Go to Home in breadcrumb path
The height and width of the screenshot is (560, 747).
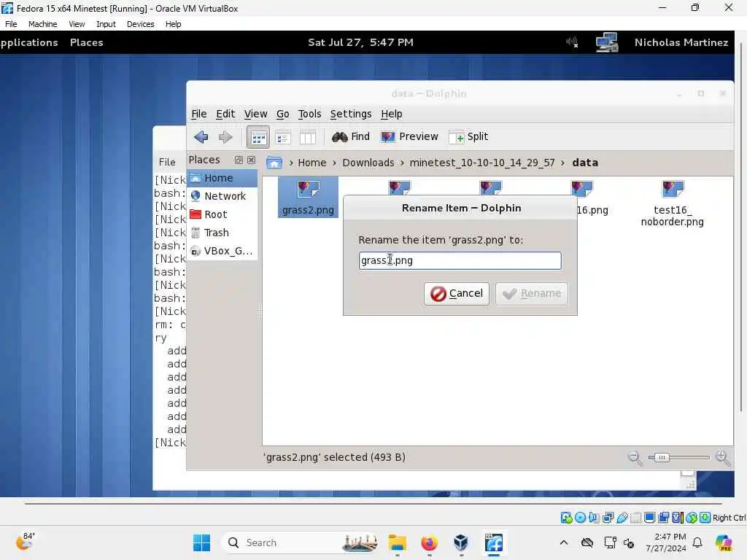(312, 163)
